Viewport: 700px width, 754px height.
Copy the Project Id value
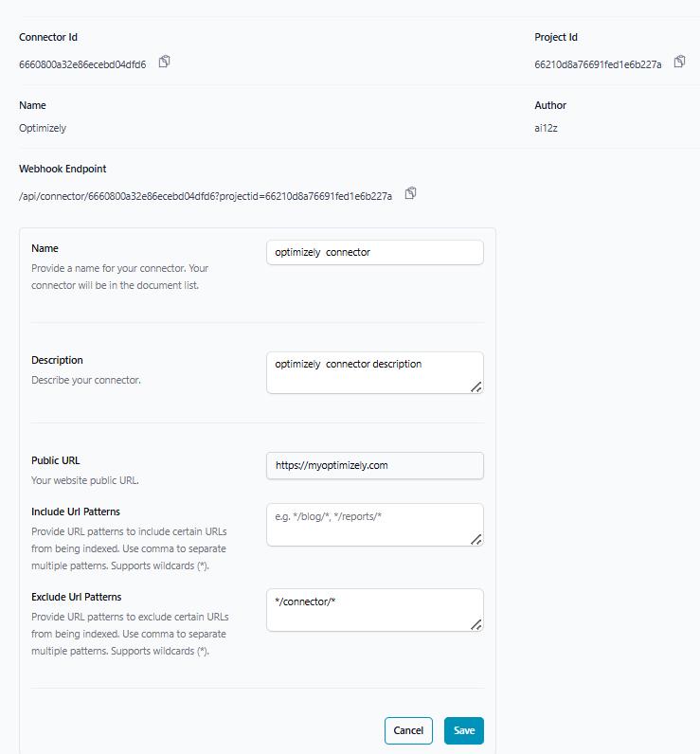tap(679, 62)
